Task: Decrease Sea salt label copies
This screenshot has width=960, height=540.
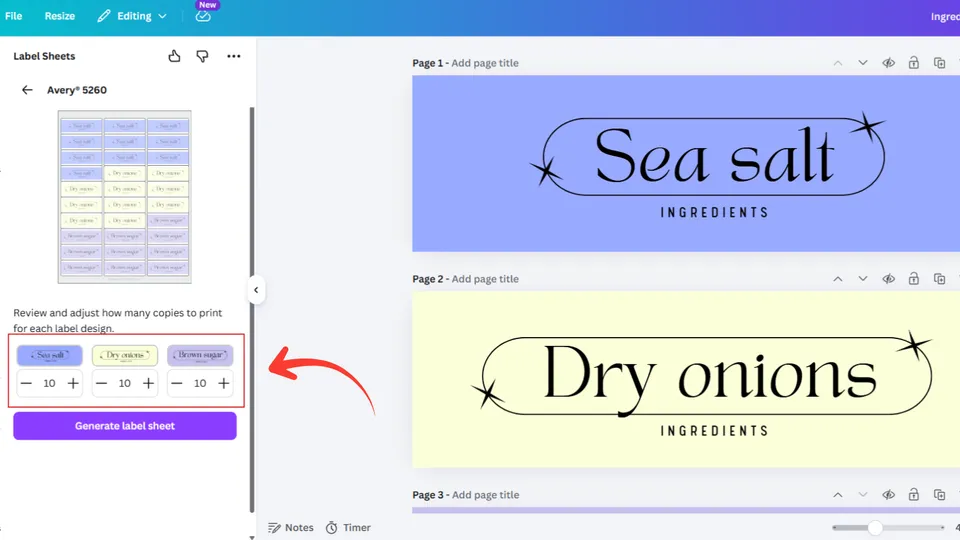Action: click(26, 383)
